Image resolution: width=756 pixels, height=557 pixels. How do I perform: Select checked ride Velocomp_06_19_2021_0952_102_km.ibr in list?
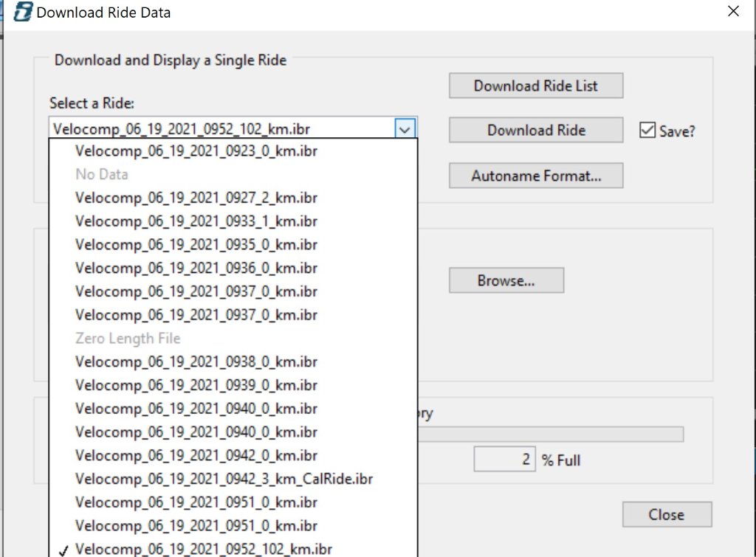(233, 549)
